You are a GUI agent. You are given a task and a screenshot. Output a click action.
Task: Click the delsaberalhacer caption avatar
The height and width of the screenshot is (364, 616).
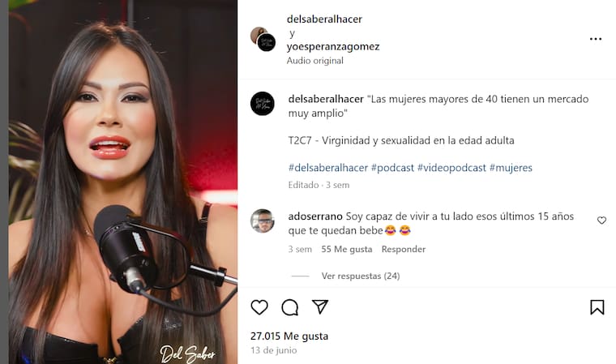pos(263,104)
